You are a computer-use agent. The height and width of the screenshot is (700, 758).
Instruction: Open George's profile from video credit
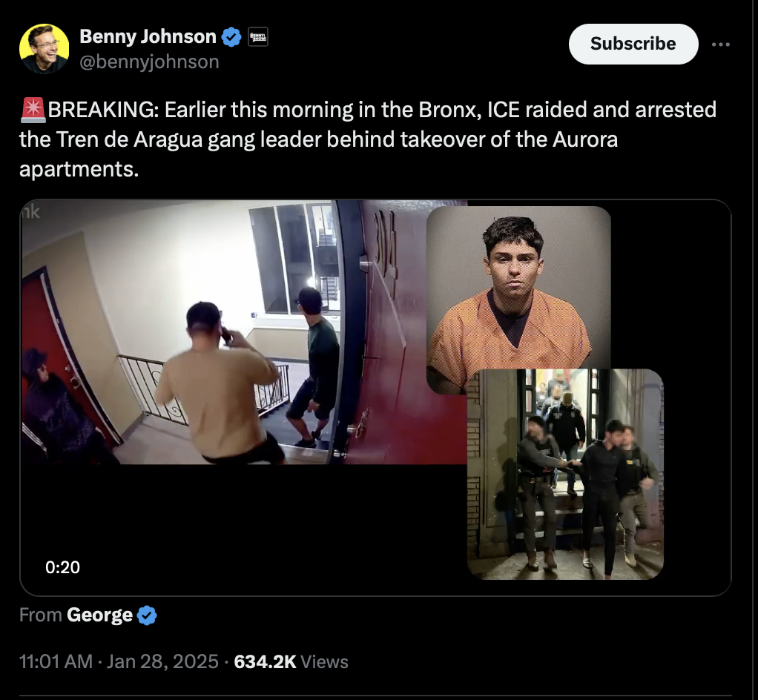(x=99, y=615)
